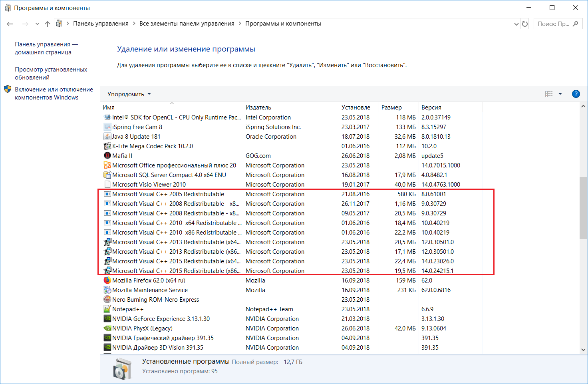Screen dimensions: 588x384
Task: Click the scrollbar down arrow
Action: [583, 350]
